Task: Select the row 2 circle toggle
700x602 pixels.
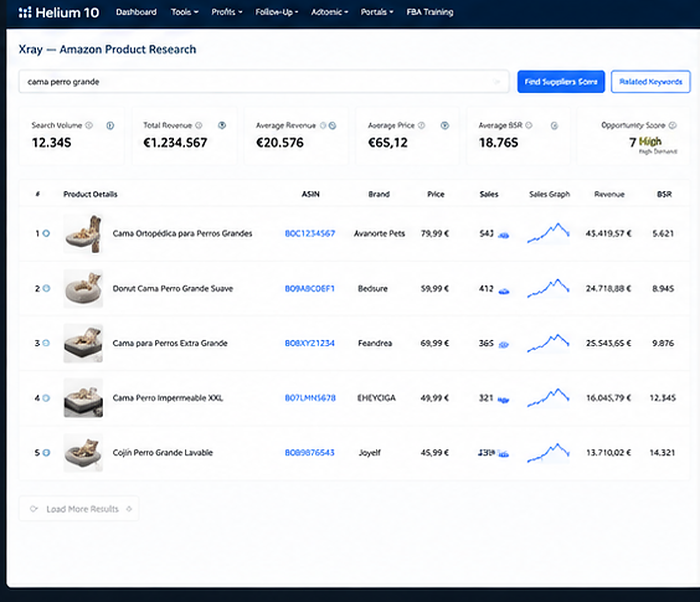Action: point(46,288)
